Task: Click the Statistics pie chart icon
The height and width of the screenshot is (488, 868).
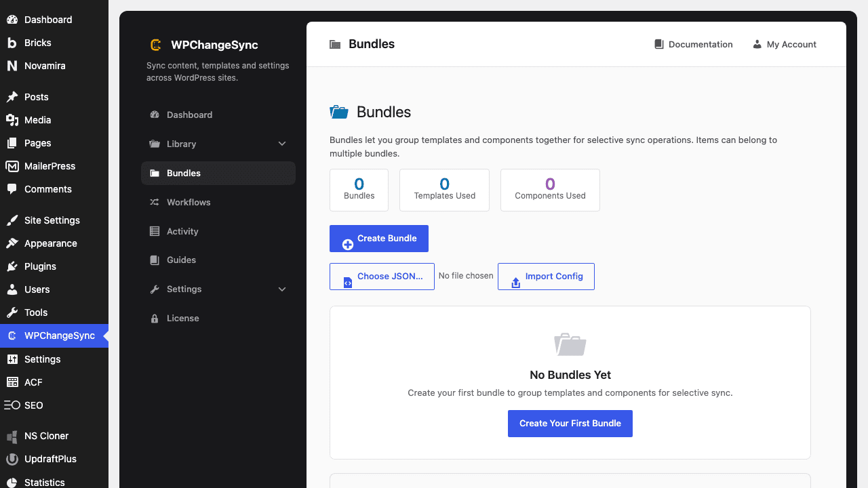Action: point(12,482)
